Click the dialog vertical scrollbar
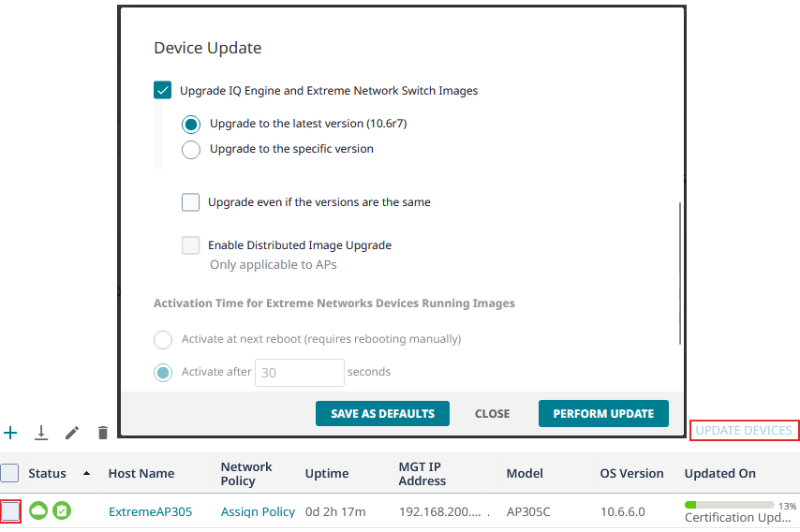 (680, 273)
